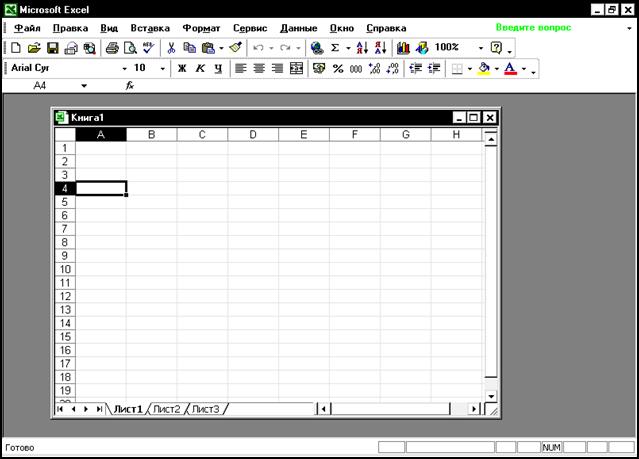
Task: Open the Файл menu
Action: (27, 28)
